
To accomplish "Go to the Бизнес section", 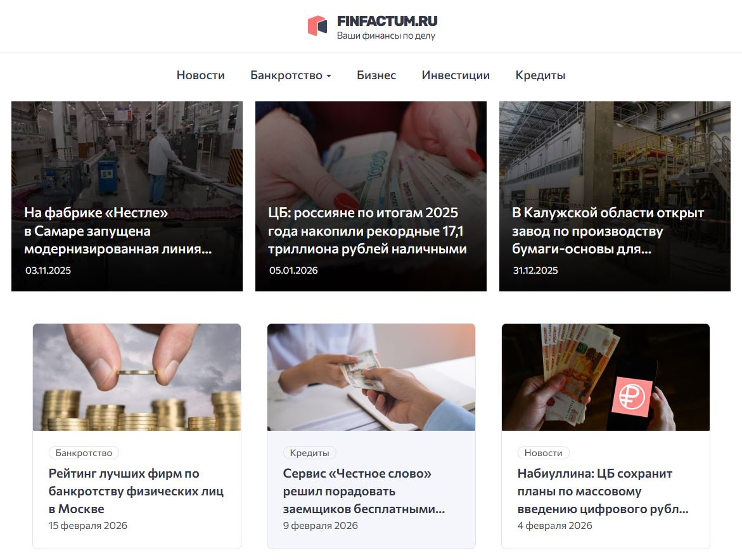I will coord(376,75).
